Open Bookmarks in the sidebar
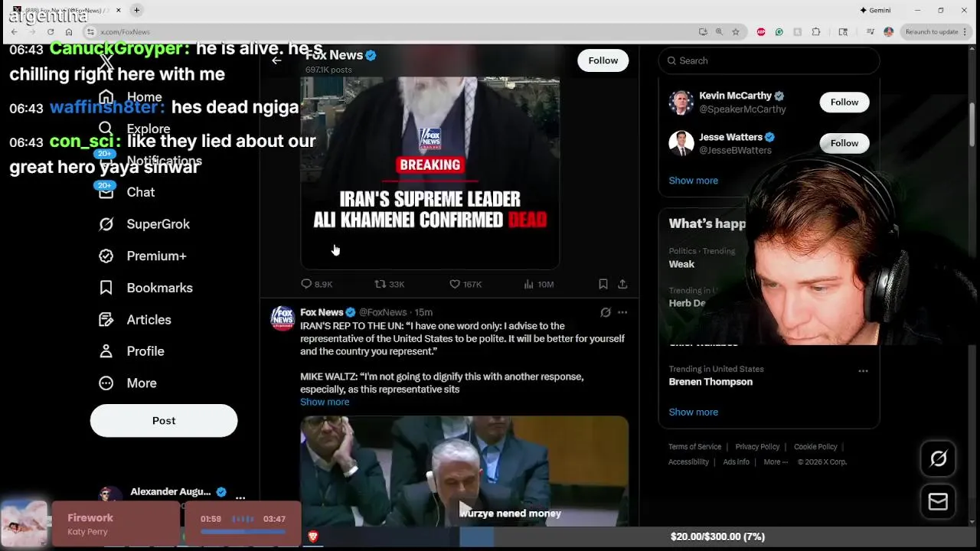The image size is (980, 551). (x=145, y=288)
